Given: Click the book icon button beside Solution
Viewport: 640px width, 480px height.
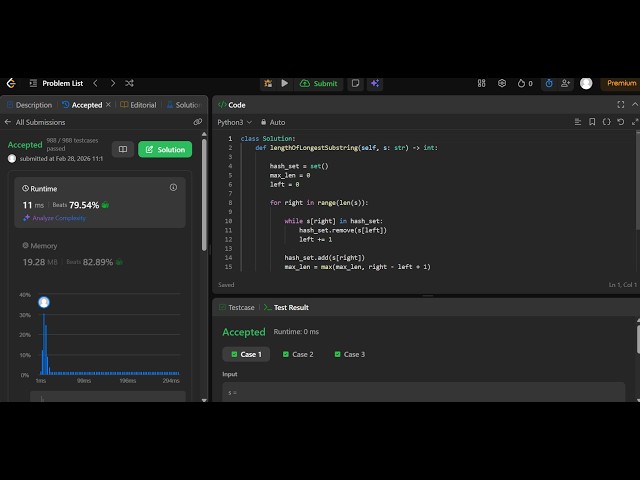Looking at the screenshot, I should click(123, 149).
